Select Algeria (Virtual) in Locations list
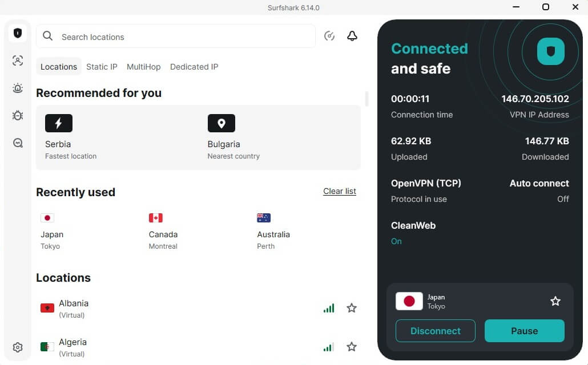The width and height of the screenshot is (588, 365). (198, 347)
